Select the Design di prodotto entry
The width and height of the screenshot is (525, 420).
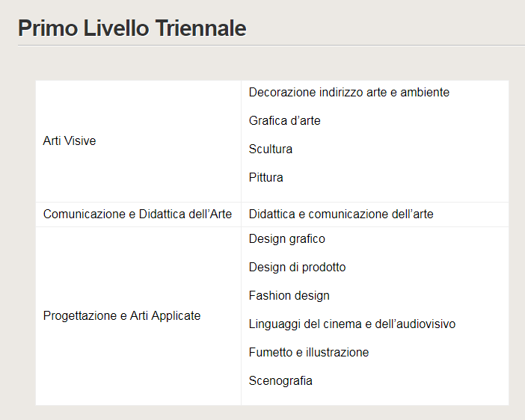[x=297, y=268]
